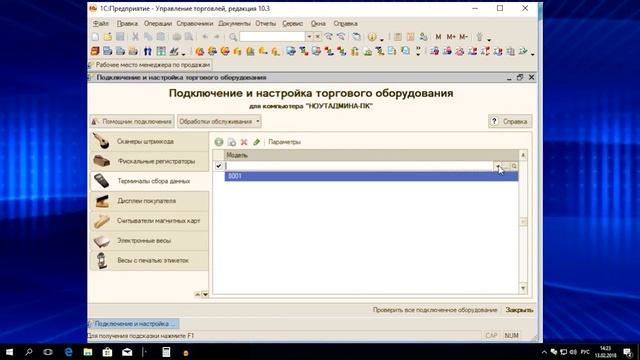Switch to Подключение и настройка window tab
The height and width of the screenshot is (360, 640).
click(133, 324)
